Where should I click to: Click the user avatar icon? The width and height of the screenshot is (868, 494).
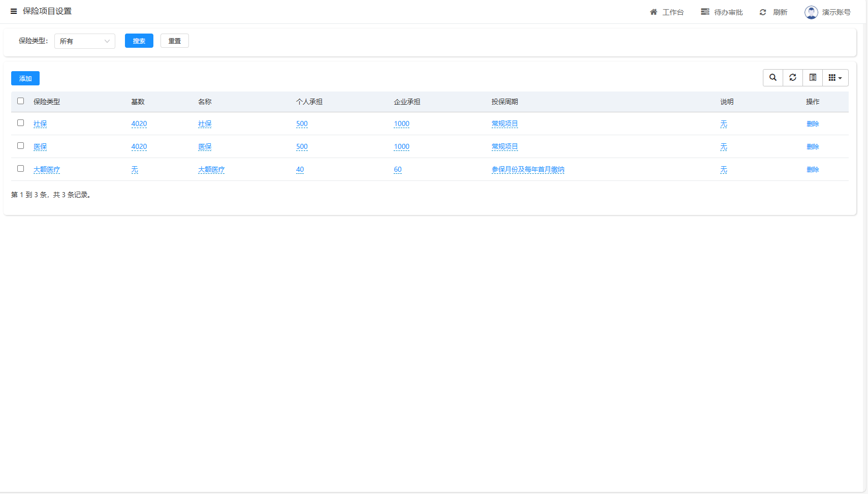coord(811,12)
